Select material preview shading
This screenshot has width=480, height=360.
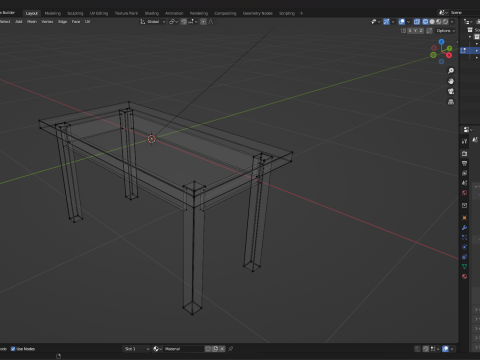439,22
